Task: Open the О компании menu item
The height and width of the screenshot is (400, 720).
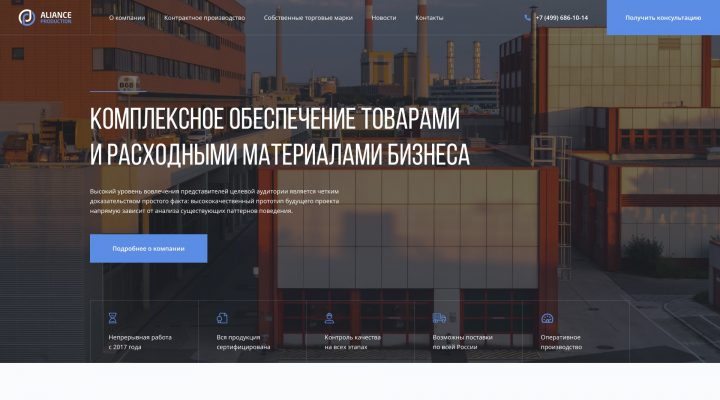Action: pyautogui.click(x=127, y=18)
